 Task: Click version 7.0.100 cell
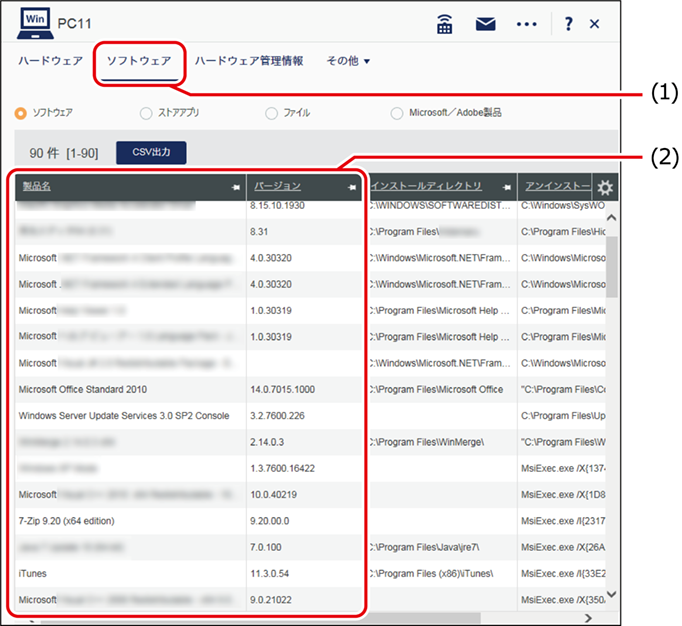point(304,547)
